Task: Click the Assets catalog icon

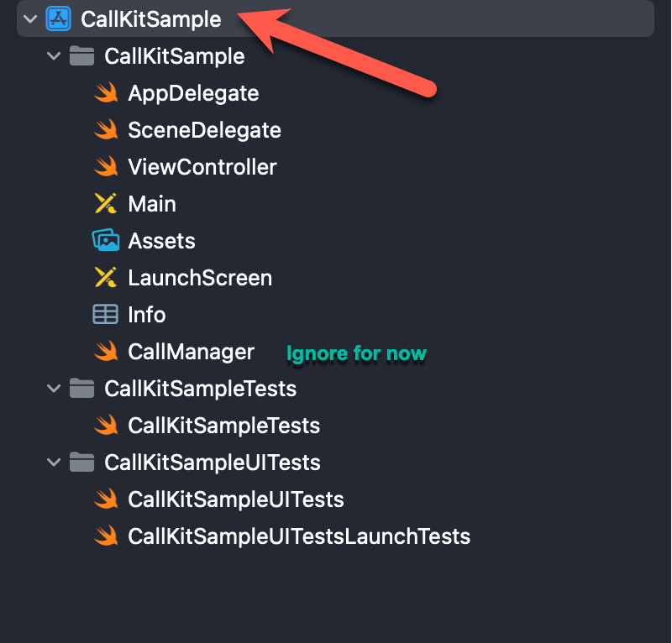Action: 106,240
